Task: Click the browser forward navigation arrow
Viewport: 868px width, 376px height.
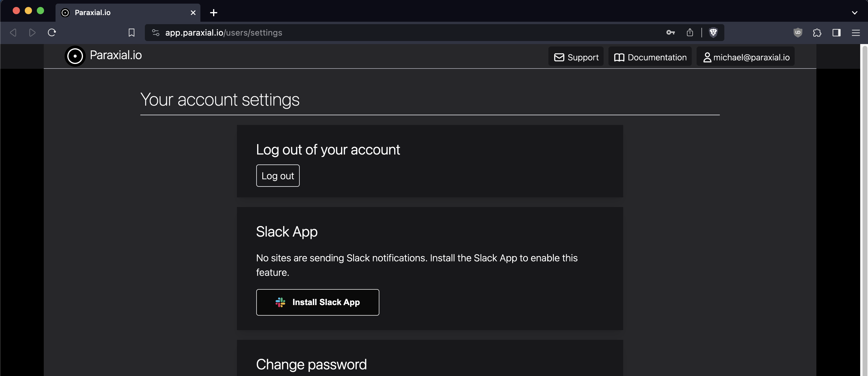Action: pos(32,33)
